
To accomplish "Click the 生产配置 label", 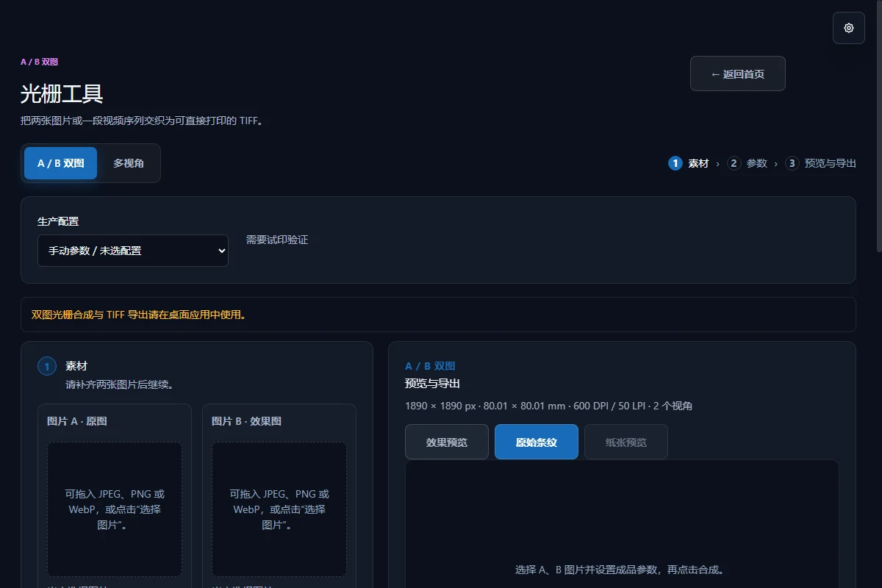I will 58,221.
